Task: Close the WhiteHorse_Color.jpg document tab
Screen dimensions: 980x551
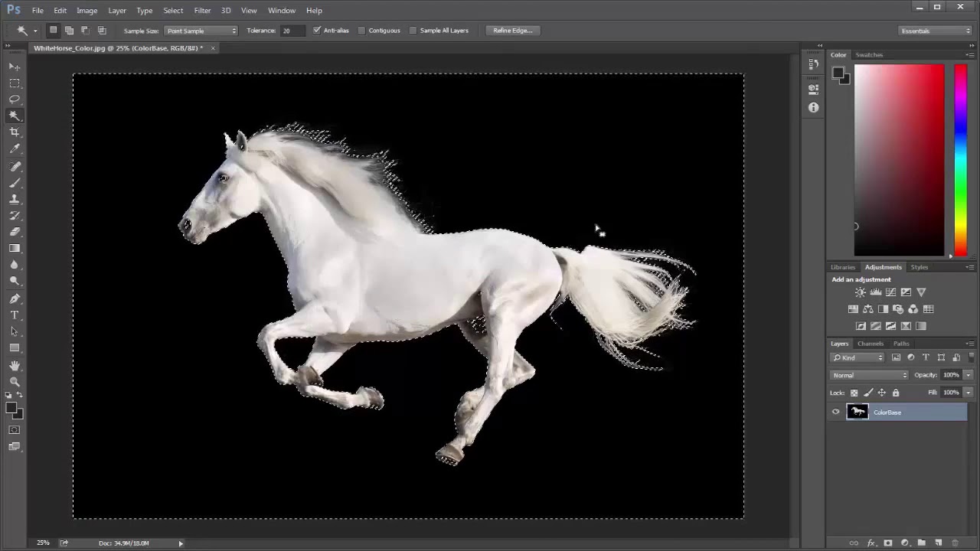Action: click(213, 48)
